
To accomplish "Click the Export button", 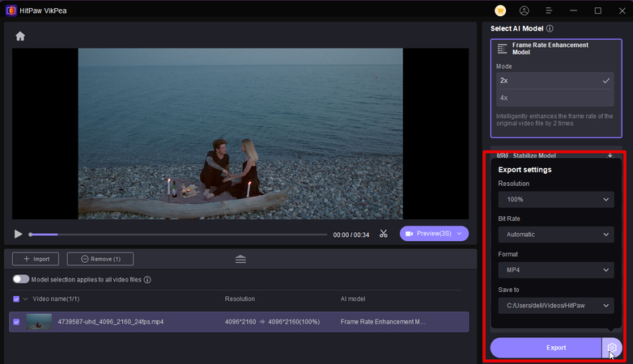I will pyautogui.click(x=546, y=348).
